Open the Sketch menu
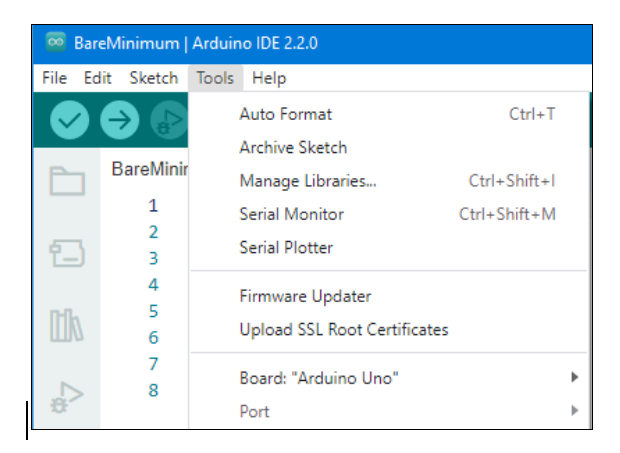620x453 pixels. [154, 78]
